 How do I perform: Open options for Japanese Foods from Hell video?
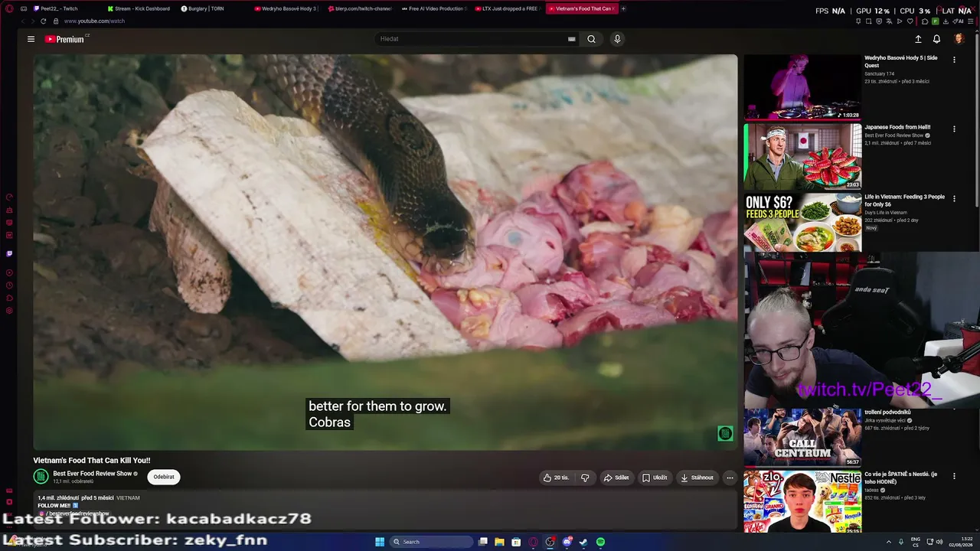pyautogui.click(x=954, y=129)
